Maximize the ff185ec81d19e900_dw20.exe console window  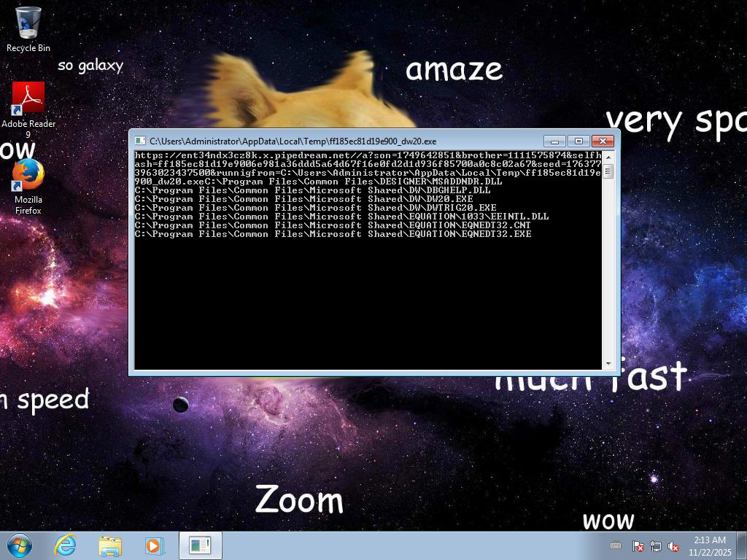pyautogui.click(x=578, y=141)
